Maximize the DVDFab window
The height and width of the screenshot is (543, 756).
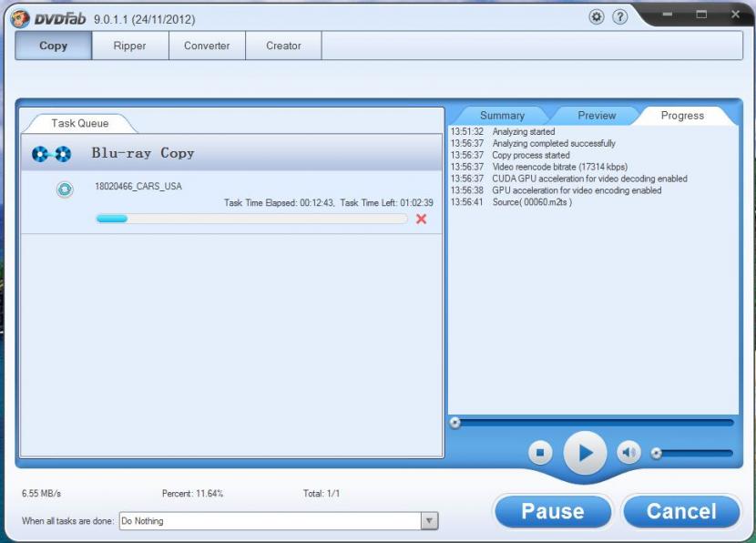tap(701, 15)
